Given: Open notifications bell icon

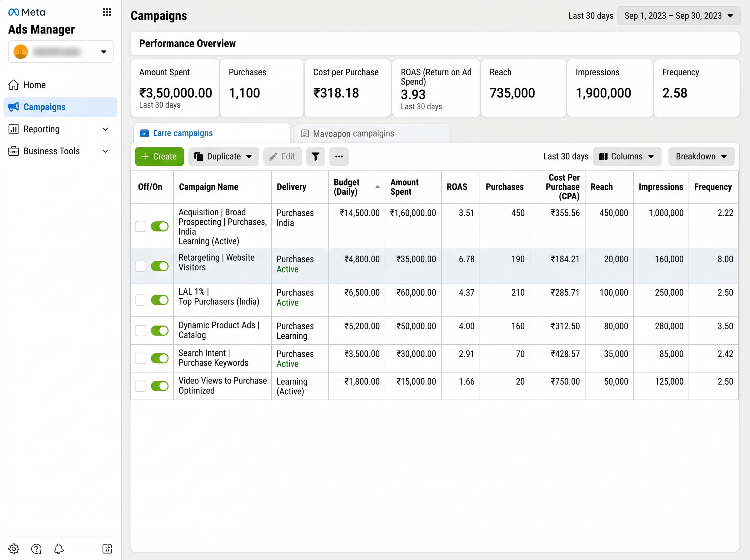Looking at the screenshot, I should 59,548.
